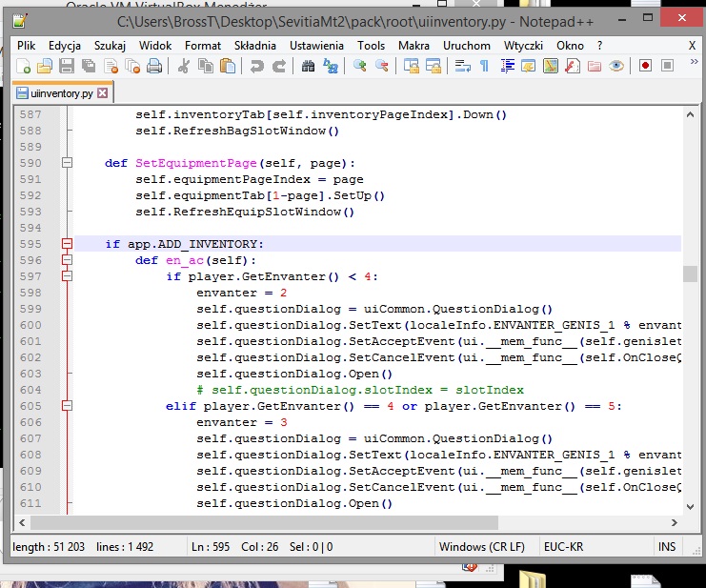The width and height of the screenshot is (706, 588).
Task: Open the Tools menu
Action: (371, 46)
